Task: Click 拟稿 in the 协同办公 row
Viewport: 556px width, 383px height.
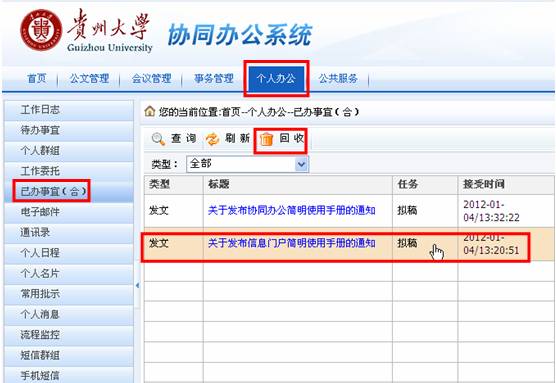Action: 407,210
